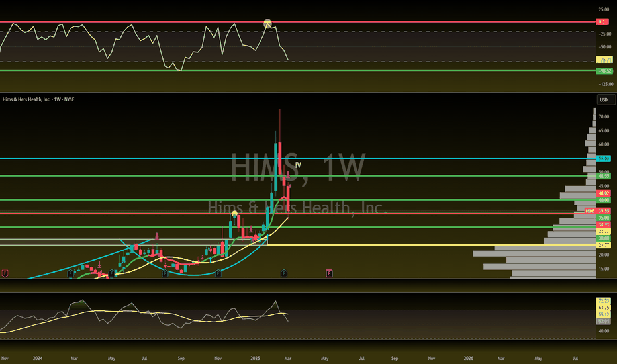Open the USD currency selector
Viewport: 617px width, 364px height.
pyautogui.click(x=606, y=99)
